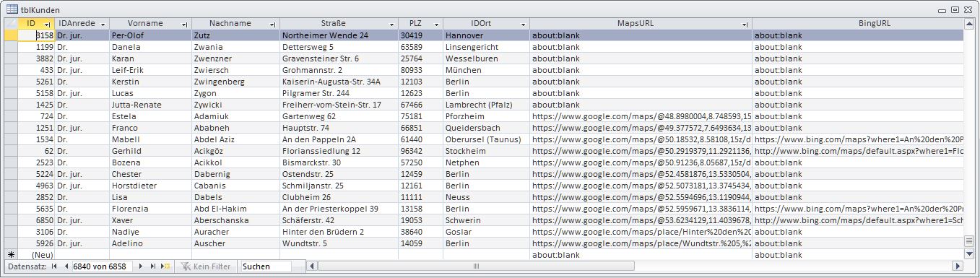The width and height of the screenshot is (980, 278).
Task: Click the Suchen search field
Action: point(266,266)
